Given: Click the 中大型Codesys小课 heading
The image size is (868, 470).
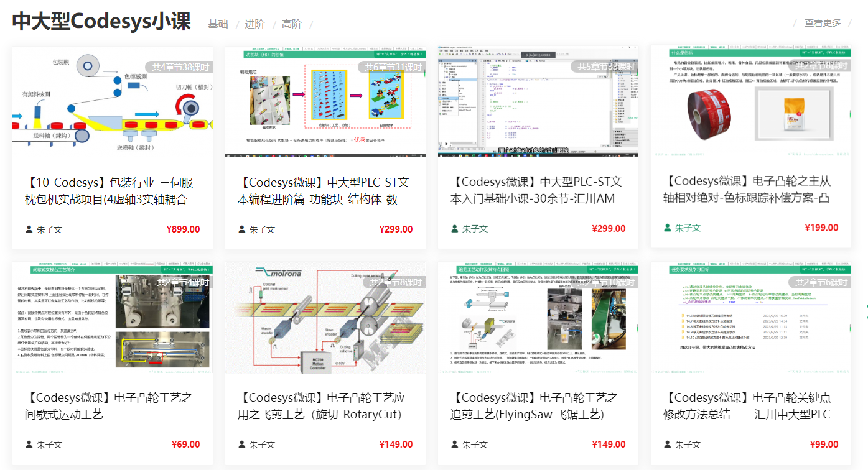Looking at the screenshot, I should click(101, 21).
